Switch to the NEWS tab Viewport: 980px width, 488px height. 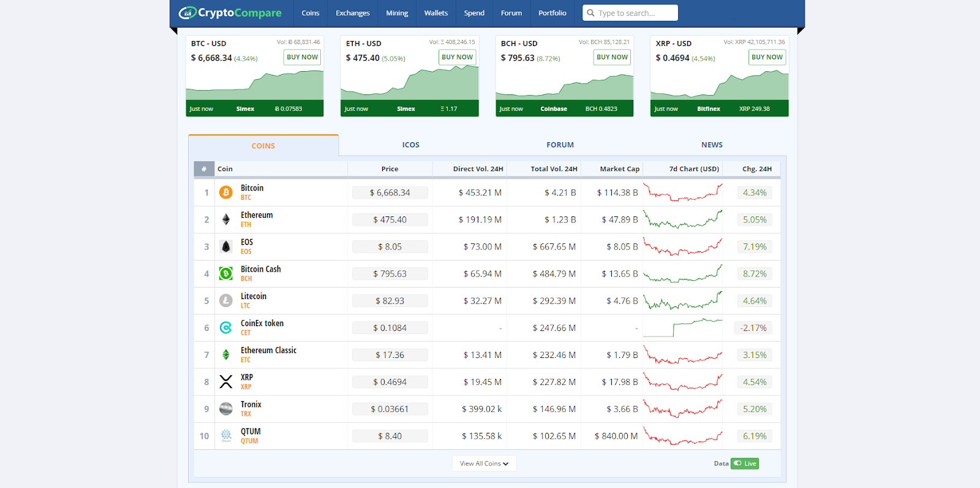[x=712, y=145]
